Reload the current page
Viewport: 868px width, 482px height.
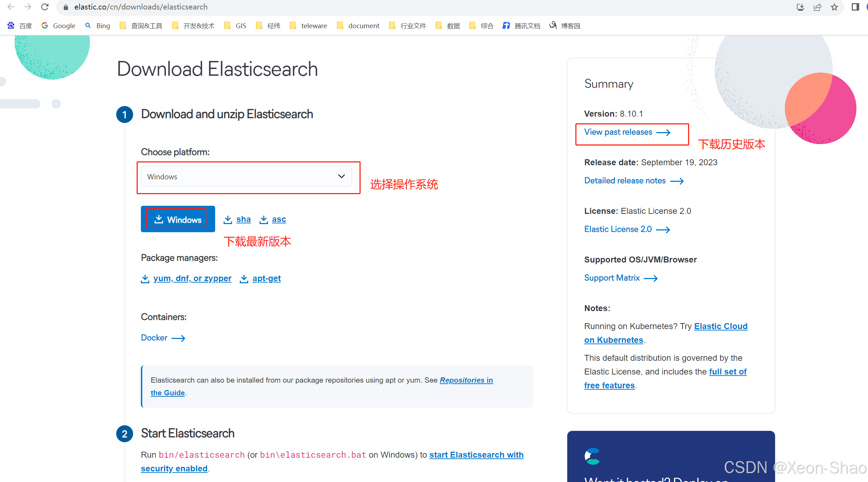(x=44, y=7)
